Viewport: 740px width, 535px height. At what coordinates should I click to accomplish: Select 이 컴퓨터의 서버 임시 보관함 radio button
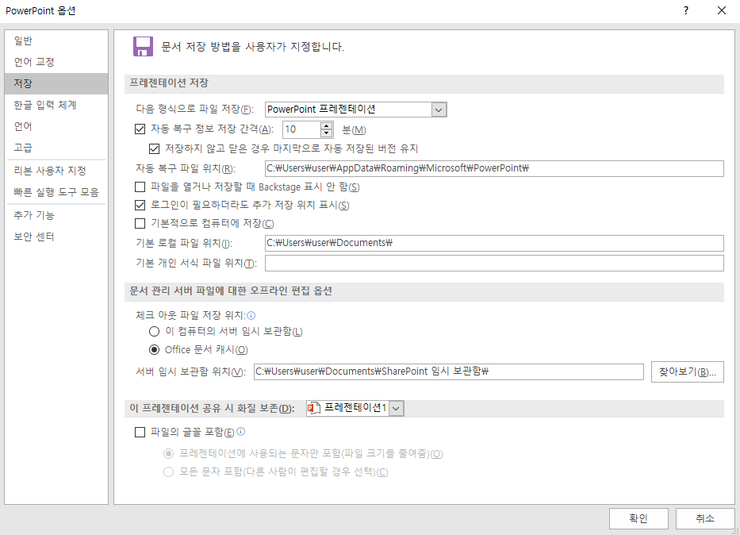click(154, 332)
